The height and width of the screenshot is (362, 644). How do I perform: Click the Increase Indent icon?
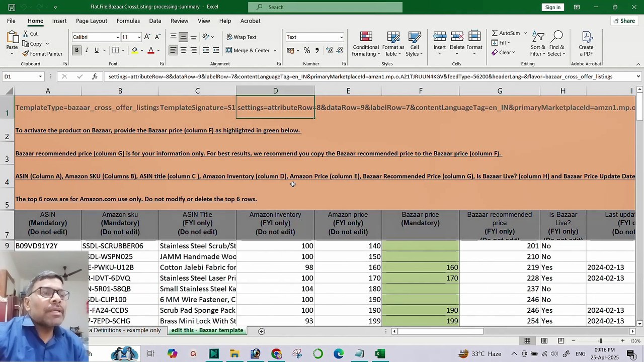(216, 50)
